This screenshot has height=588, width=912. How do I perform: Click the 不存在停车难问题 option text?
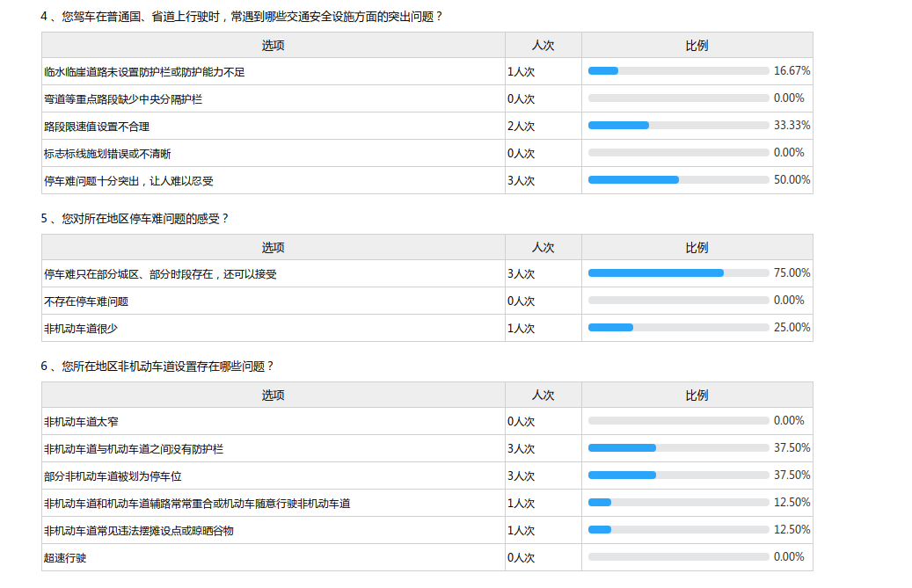[x=86, y=301]
